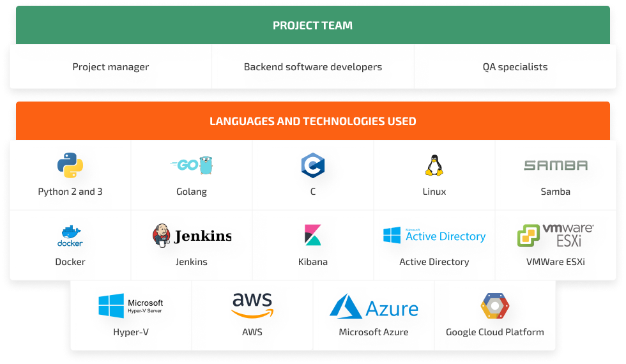Click the 'VMWare ESXi' caption text

[x=556, y=262]
